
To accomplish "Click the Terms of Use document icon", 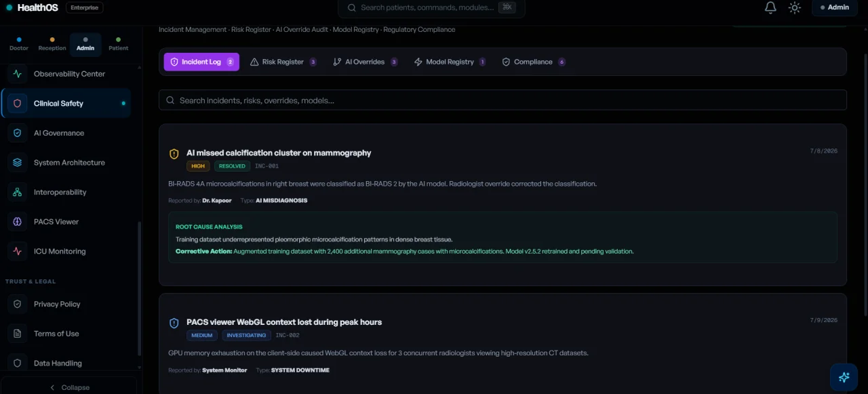I will pyautogui.click(x=18, y=334).
